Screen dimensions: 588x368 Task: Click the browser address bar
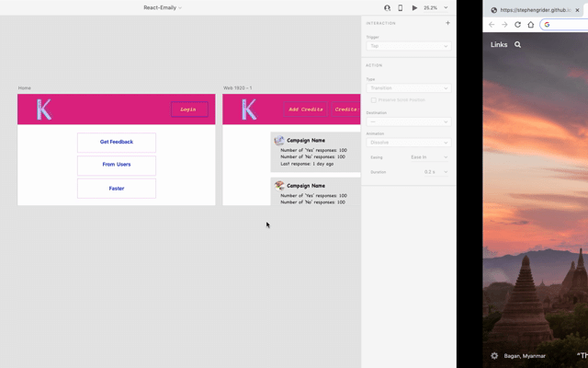(x=564, y=25)
